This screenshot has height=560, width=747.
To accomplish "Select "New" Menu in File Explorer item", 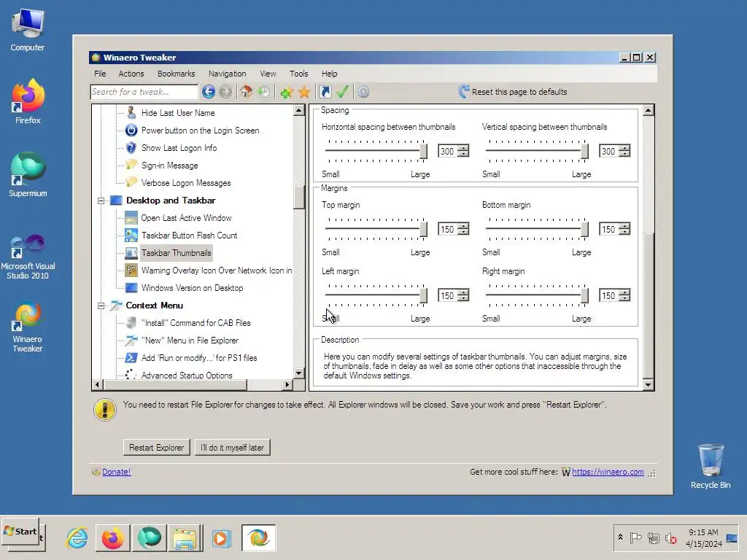I will [x=190, y=341].
